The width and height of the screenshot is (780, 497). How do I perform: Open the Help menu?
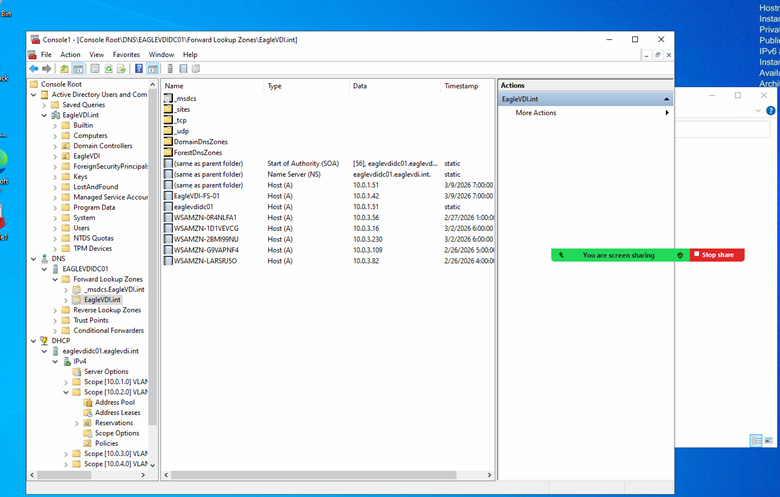click(x=190, y=55)
